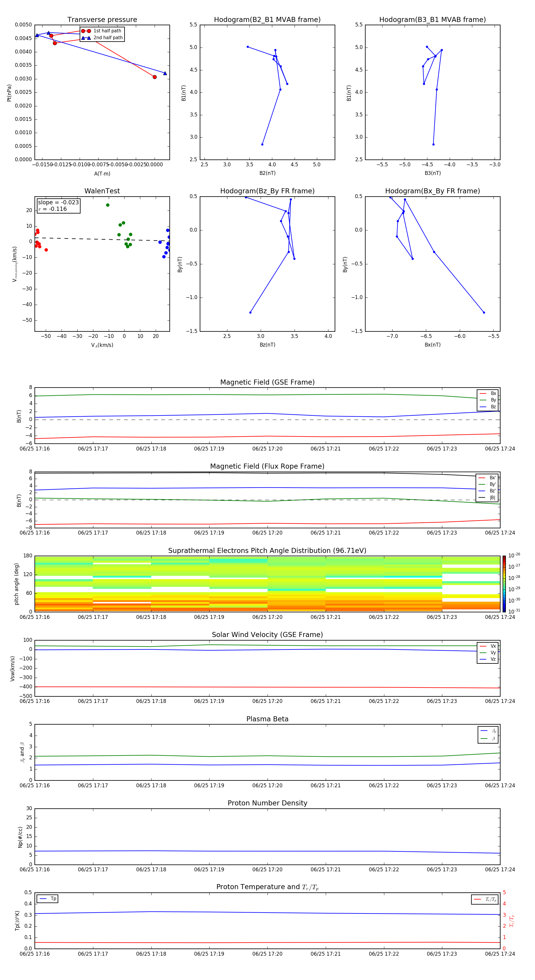This screenshot has height=980, width=535.
Task: Click the "V_remaining(km/s)" y-axis label
Action: [x=15, y=264]
